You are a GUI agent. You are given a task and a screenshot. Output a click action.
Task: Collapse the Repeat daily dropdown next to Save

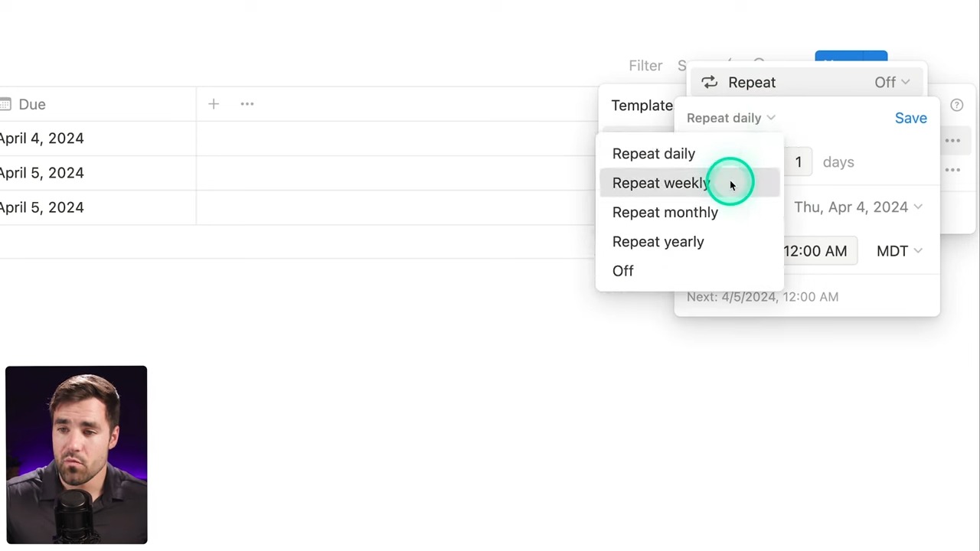pos(730,118)
